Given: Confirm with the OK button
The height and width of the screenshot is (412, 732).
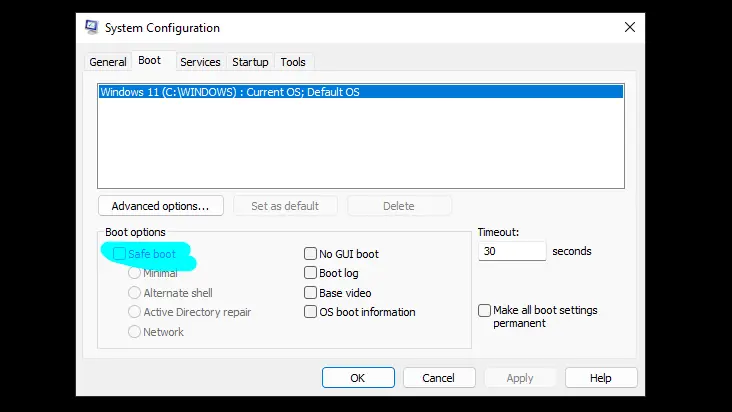Looking at the screenshot, I should pyautogui.click(x=358, y=377).
